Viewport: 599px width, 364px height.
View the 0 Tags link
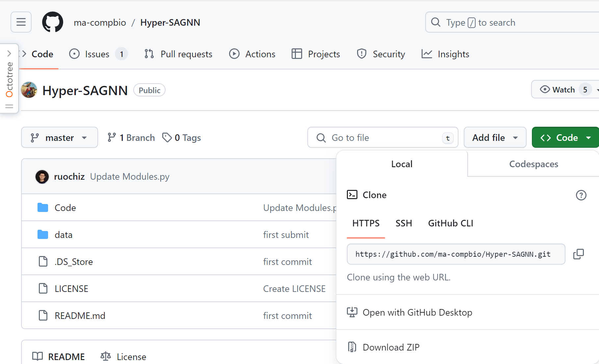pos(181,138)
